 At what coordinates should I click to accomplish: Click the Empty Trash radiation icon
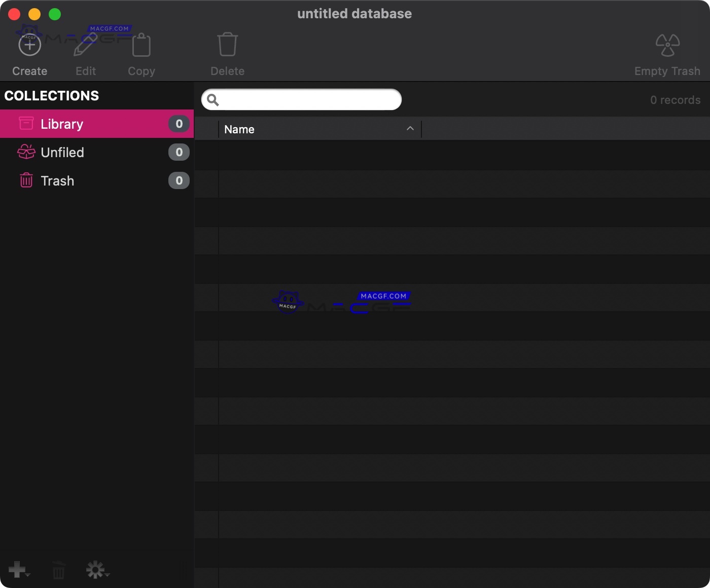click(x=667, y=44)
